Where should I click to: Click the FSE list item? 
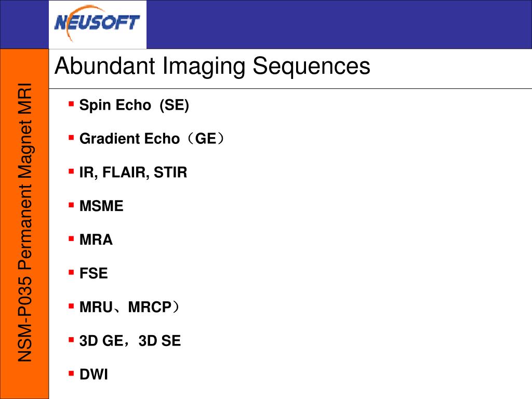pos(94,273)
